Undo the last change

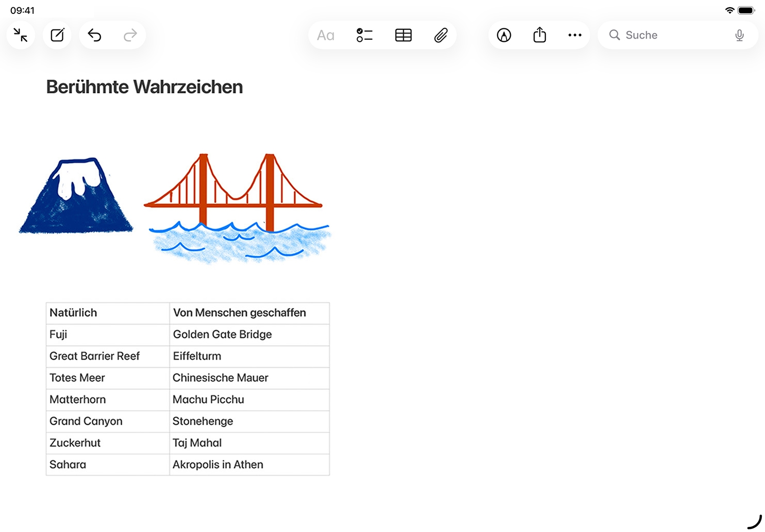point(94,35)
